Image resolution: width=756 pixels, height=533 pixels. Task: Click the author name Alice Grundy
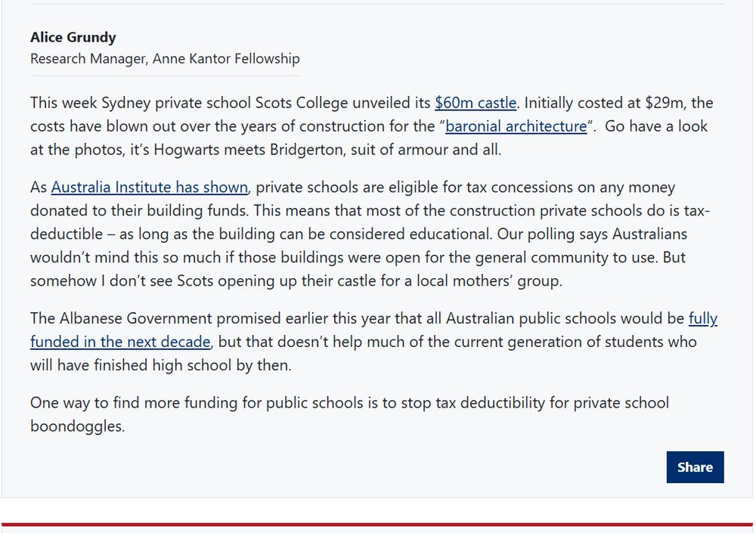pyautogui.click(x=73, y=37)
